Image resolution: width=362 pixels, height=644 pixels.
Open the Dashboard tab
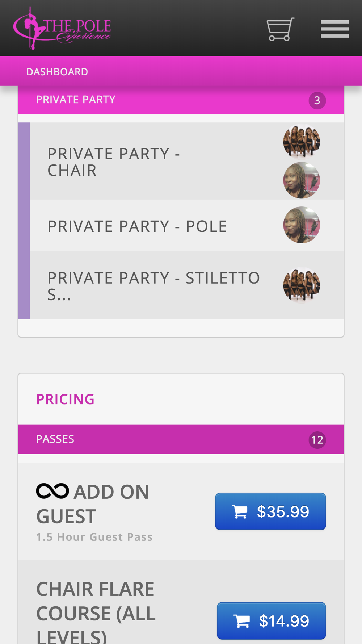click(x=57, y=72)
